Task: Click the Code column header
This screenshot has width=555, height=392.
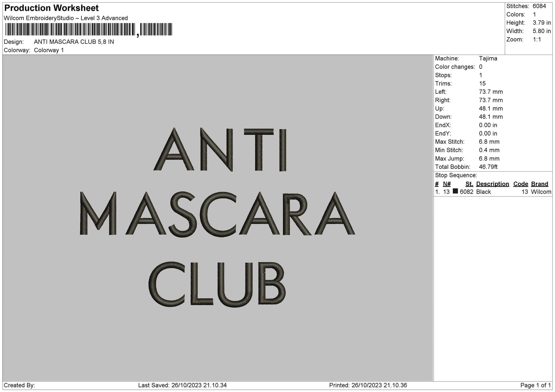Action: 521,184
